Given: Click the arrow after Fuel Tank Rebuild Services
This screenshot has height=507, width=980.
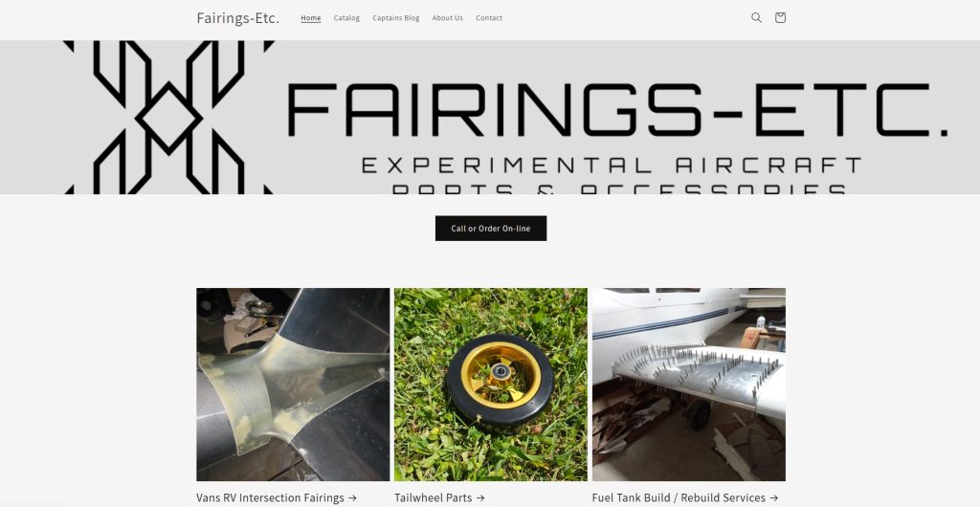Looking at the screenshot, I should click(x=773, y=498).
